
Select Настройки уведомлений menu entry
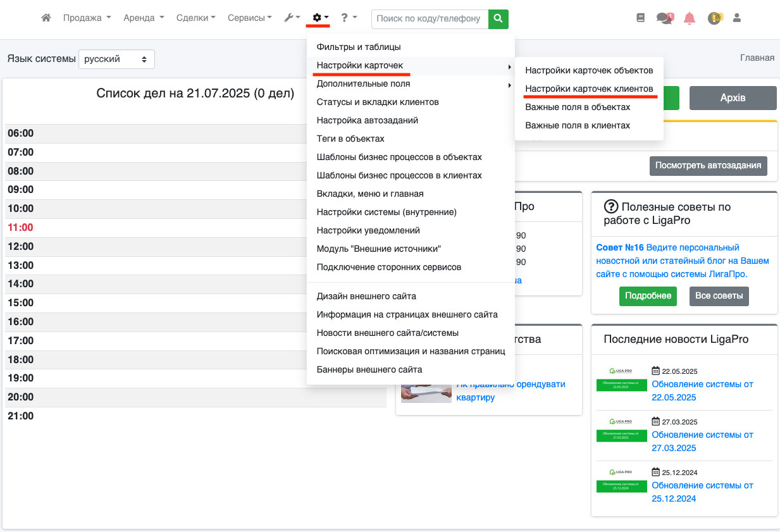click(x=368, y=230)
